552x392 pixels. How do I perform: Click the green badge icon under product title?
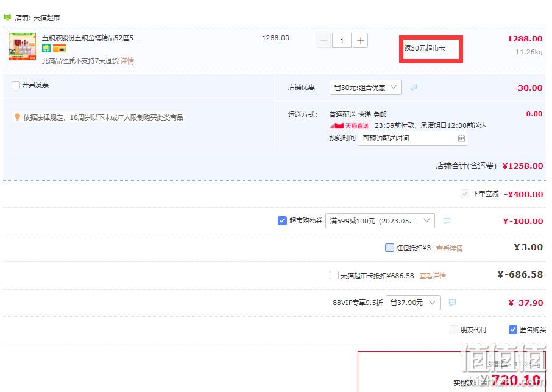(x=46, y=48)
